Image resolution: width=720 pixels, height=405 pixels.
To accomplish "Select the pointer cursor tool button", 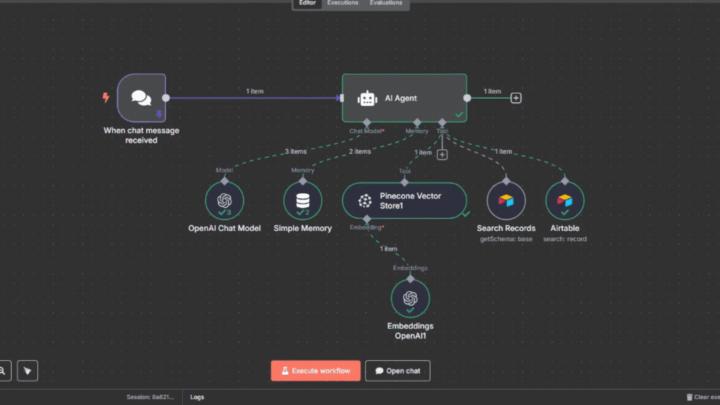I will pyautogui.click(x=28, y=371).
